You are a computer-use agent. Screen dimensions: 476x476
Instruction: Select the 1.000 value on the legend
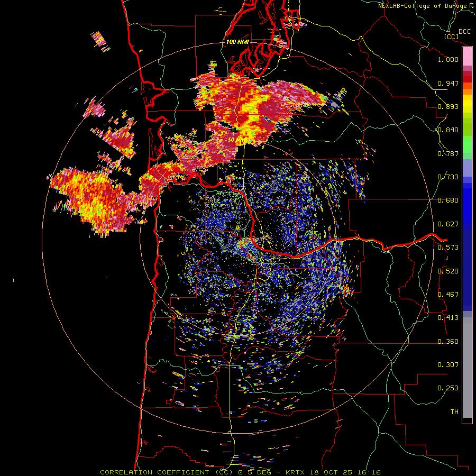click(x=448, y=59)
